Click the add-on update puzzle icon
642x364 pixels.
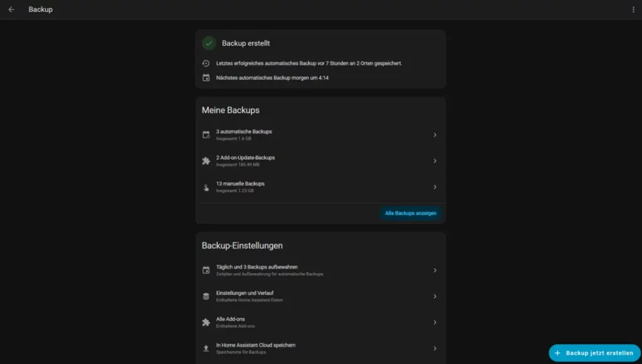206,161
